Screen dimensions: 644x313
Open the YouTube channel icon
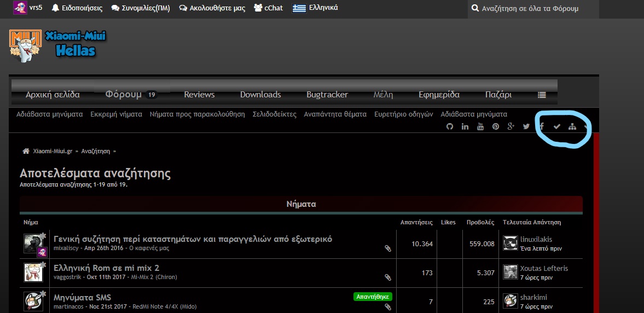pos(480,127)
